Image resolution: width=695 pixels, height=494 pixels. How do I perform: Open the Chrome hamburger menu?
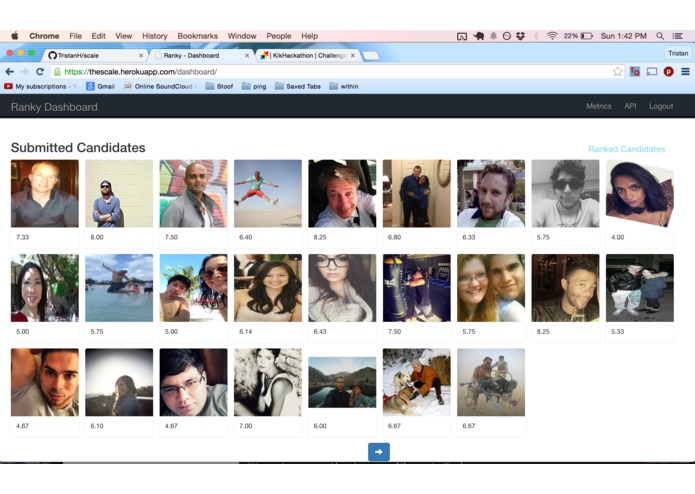pyautogui.click(x=685, y=71)
